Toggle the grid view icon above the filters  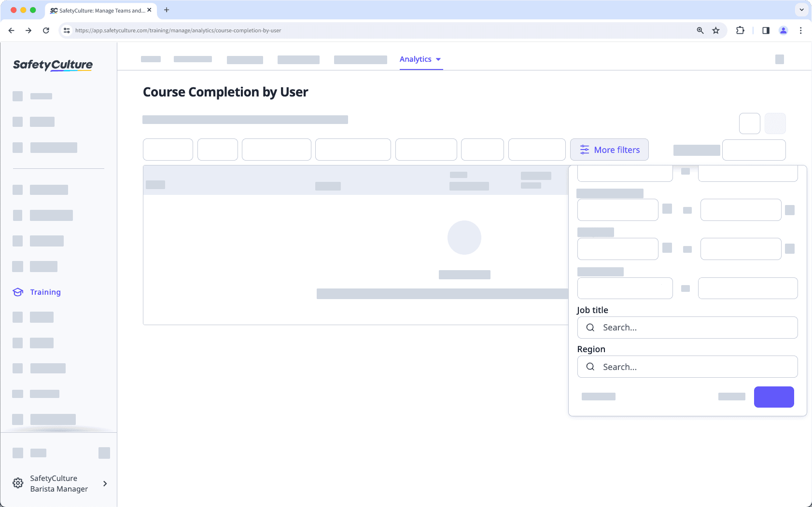[775, 123]
